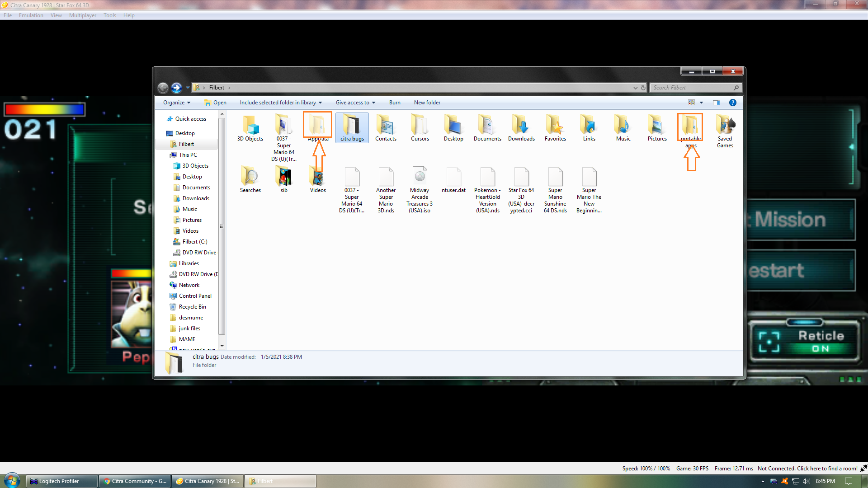The height and width of the screenshot is (488, 868).
Task: Select Another Super Mario 3D.nds file
Action: (386, 190)
